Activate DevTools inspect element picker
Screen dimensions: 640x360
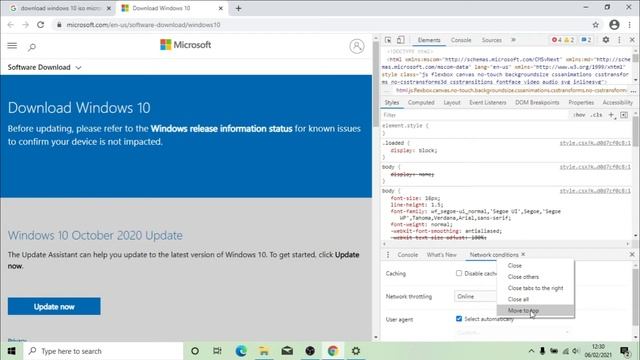(388, 40)
